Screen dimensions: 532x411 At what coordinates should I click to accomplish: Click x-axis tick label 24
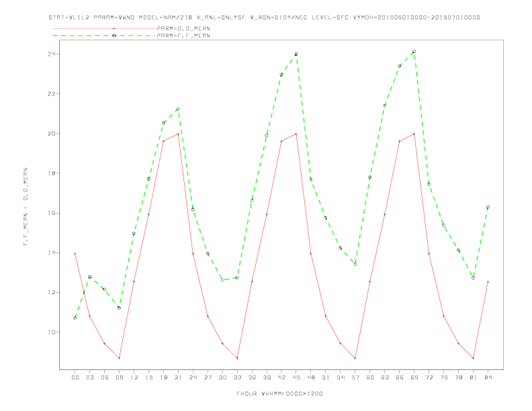(x=193, y=377)
